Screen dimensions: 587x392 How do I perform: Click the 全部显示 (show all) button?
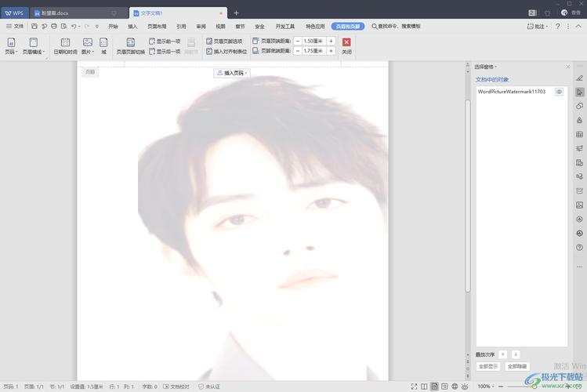[x=488, y=366]
